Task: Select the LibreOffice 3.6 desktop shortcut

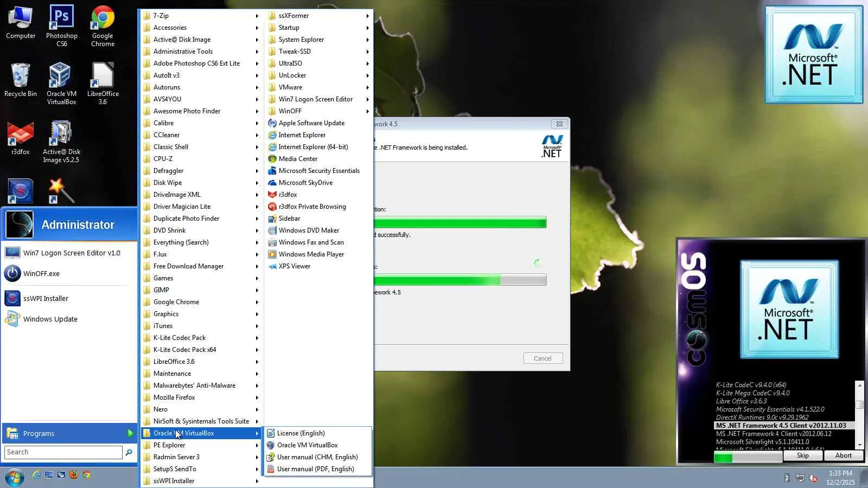Action: [103, 84]
